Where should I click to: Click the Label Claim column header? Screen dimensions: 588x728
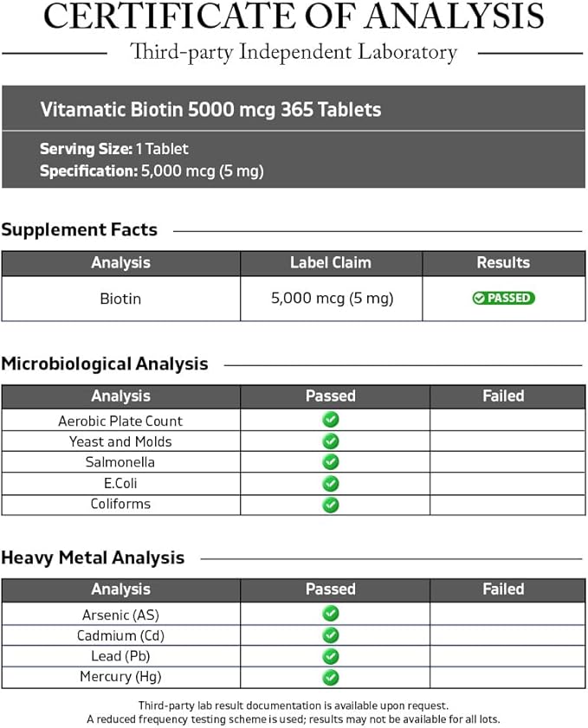tap(331, 263)
